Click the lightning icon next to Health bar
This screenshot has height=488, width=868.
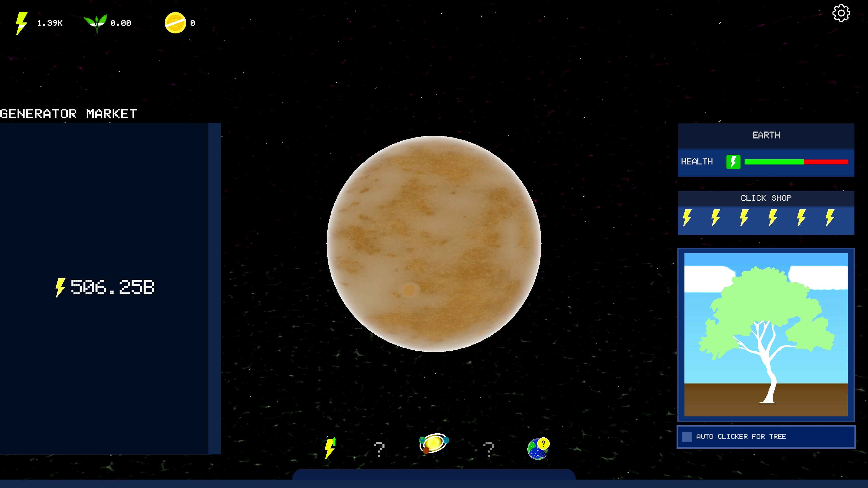[733, 162]
